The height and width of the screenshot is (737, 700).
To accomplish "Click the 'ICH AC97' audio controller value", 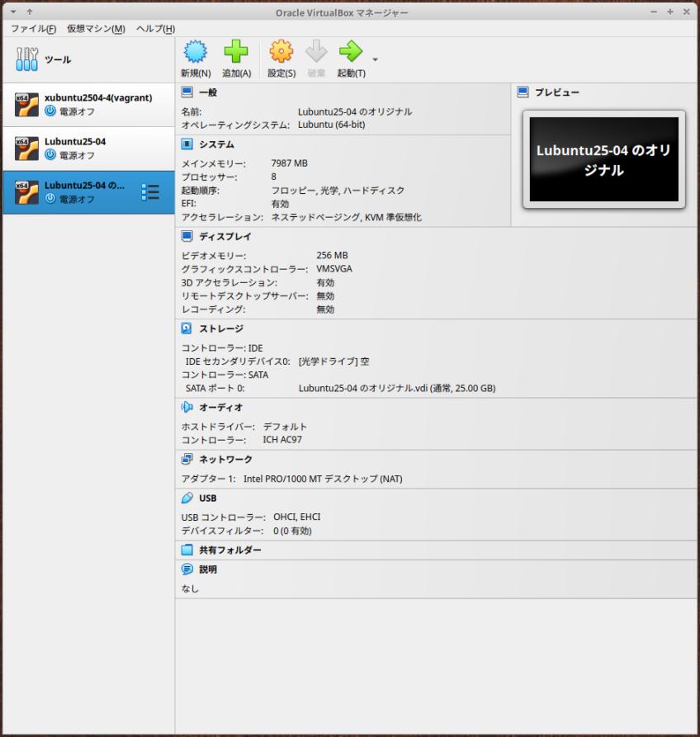I will (282, 439).
